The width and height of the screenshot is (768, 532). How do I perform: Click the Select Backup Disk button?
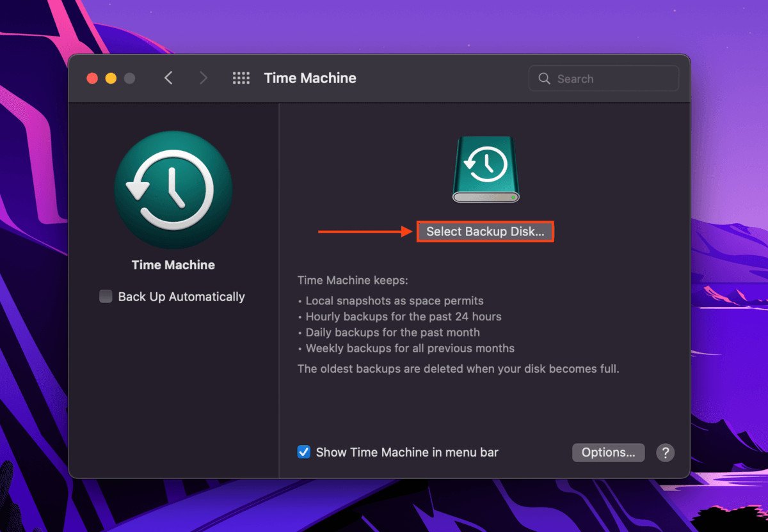coord(485,231)
